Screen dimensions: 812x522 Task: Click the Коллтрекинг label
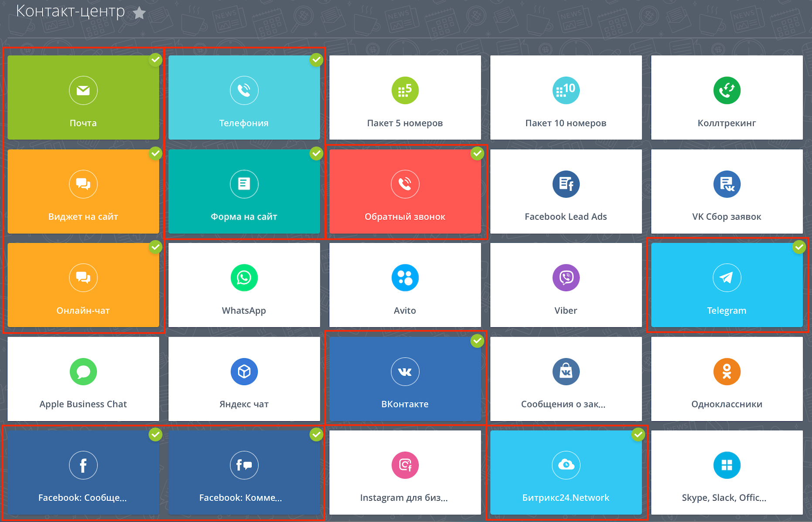point(727,123)
